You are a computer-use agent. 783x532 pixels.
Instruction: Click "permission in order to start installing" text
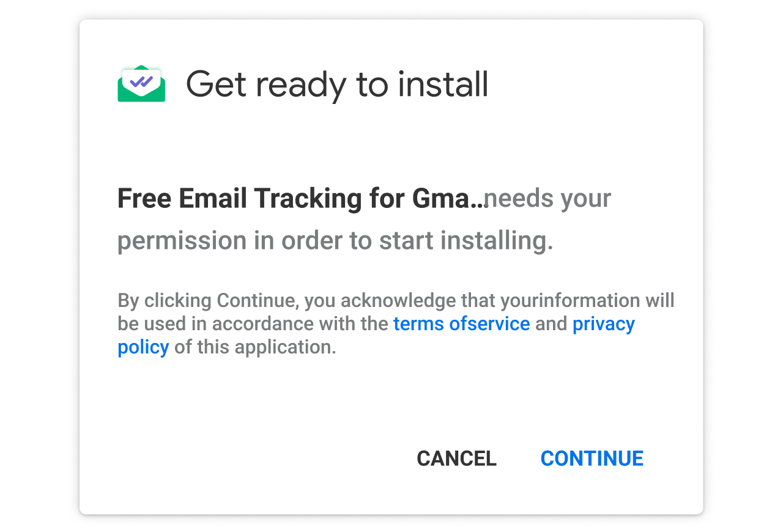pos(335,241)
